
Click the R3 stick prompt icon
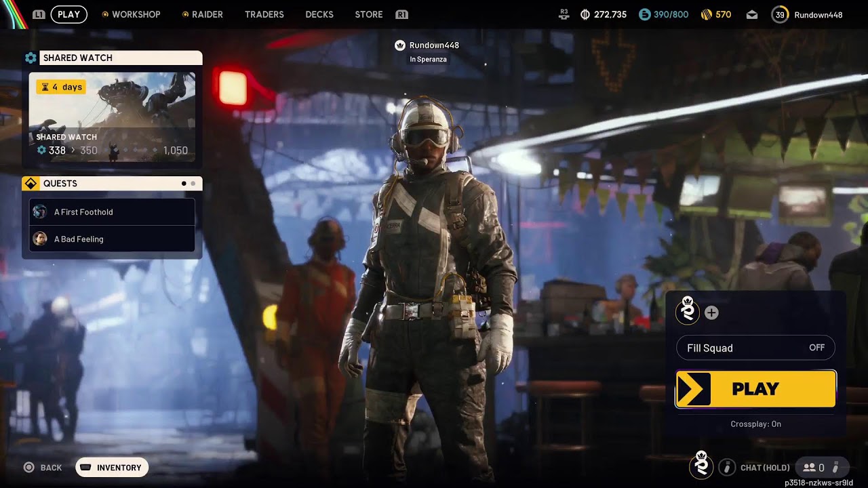(x=564, y=14)
